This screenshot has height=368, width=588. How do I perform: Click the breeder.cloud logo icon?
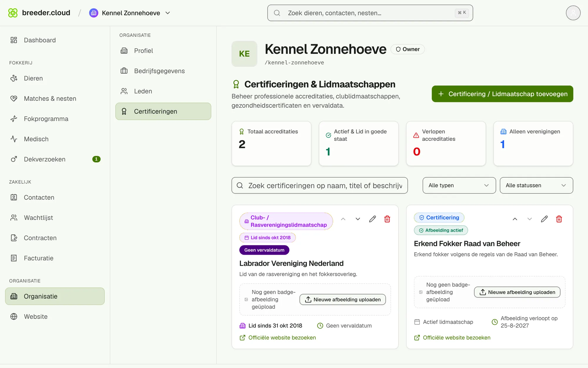click(13, 13)
